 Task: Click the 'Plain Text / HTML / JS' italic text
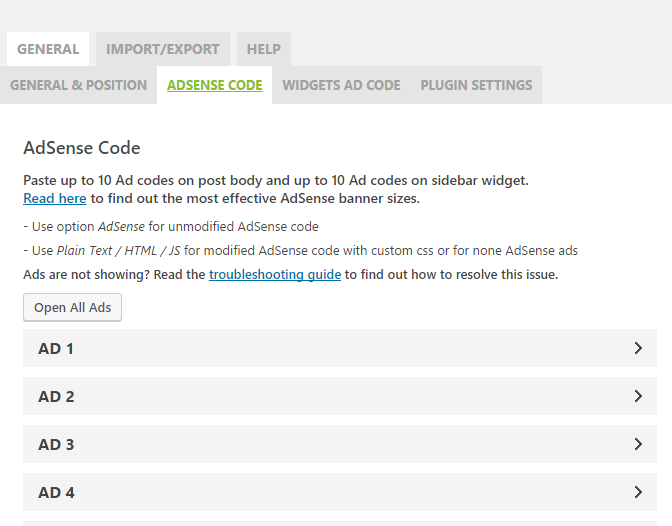click(118, 250)
